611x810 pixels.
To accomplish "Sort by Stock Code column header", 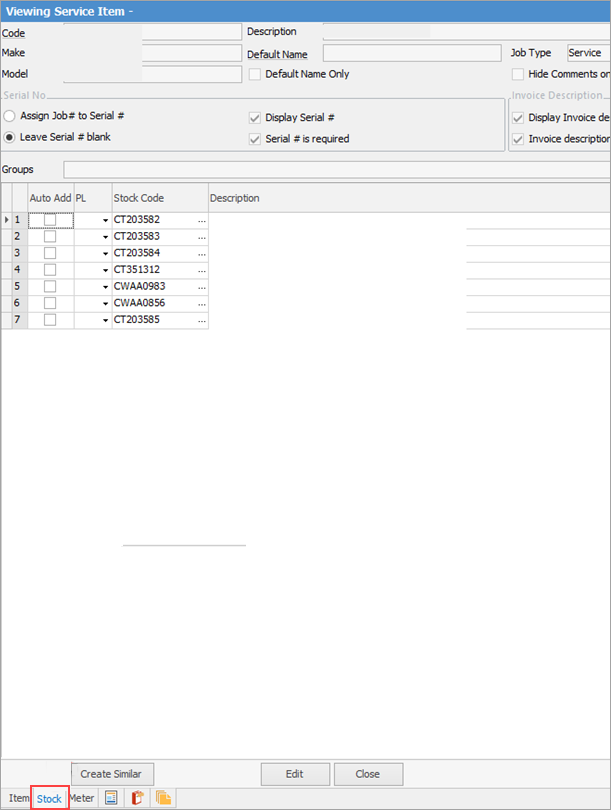I will 160,198.
